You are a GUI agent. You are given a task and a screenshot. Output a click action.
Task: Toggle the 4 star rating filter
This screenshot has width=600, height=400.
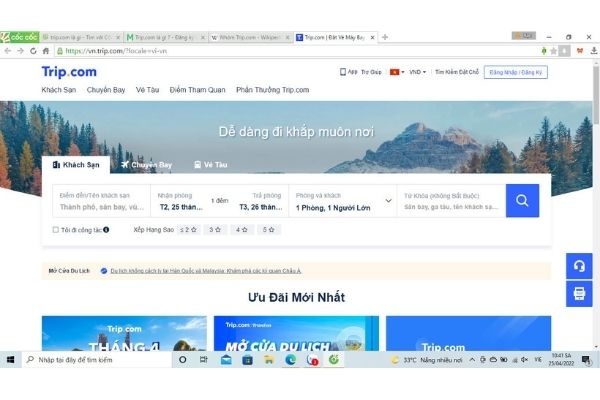[x=241, y=230]
